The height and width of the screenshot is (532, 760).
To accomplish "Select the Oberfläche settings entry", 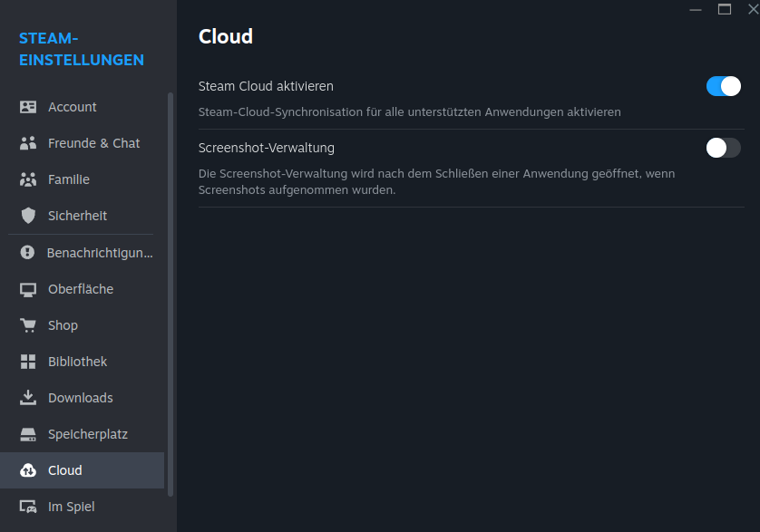I will pyautogui.click(x=81, y=288).
